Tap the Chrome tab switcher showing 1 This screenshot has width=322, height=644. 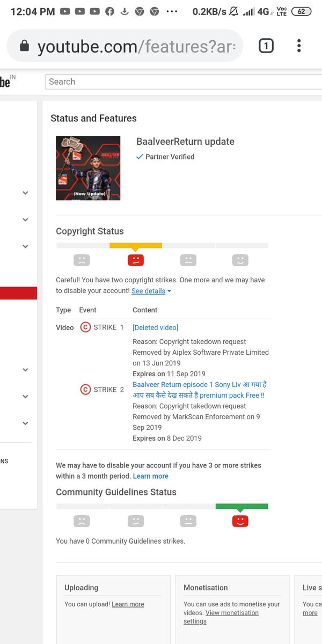tap(266, 46)
